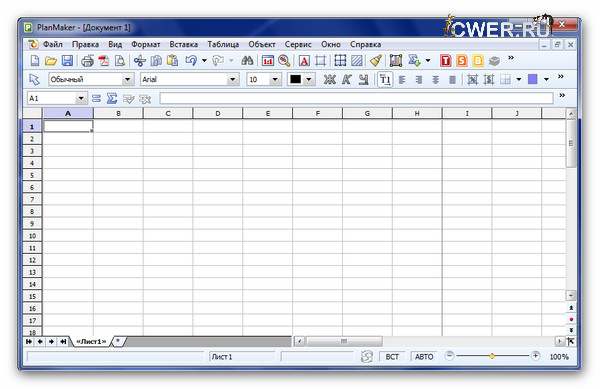Open the Обычный style dropdown
The height and width of the screenshot is (389, 600).
pyautogui.click(x=127, y=80)
